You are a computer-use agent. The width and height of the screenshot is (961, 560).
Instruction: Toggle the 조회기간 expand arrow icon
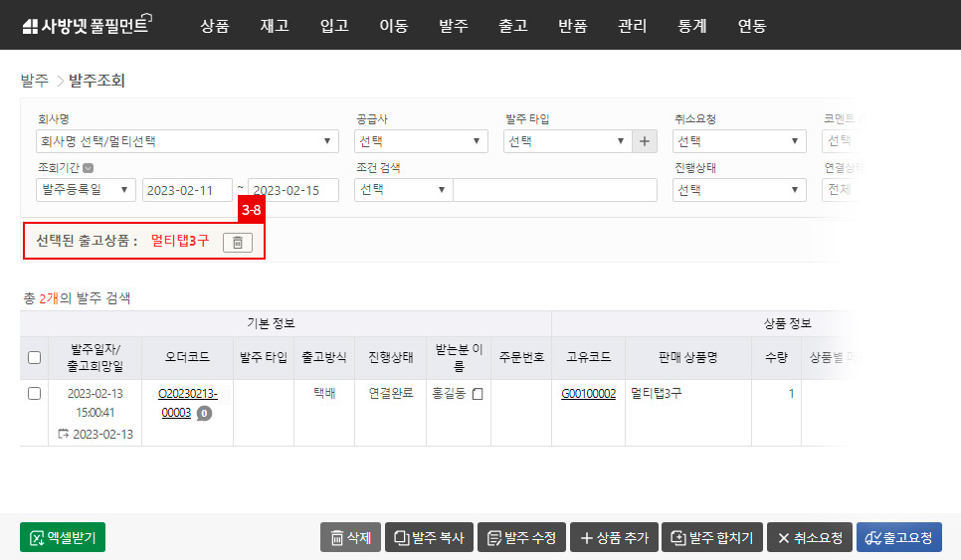point(89,168)
